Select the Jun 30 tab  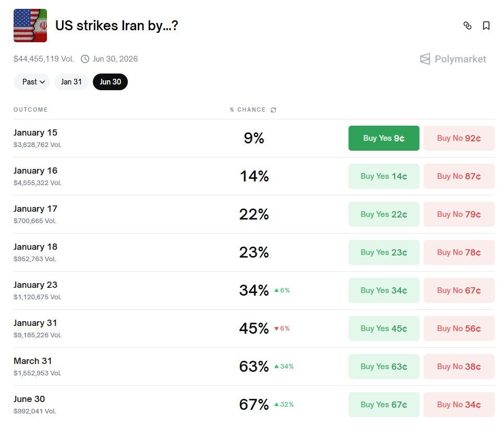point(110,82)
